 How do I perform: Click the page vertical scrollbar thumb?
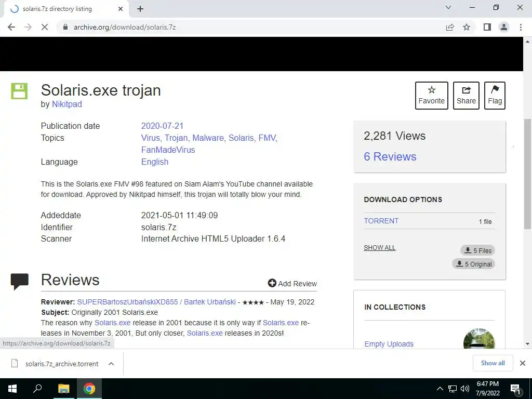pyautogui.click(x=527, y=174)
